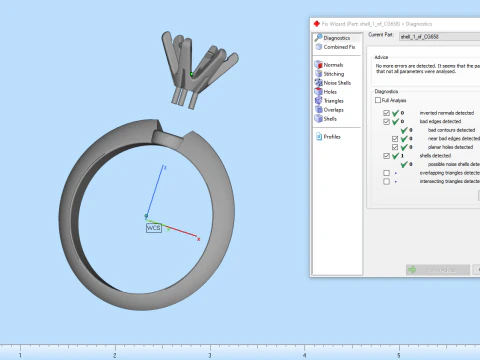
Task: Click the Current Part field shell_1_of_CG658
Action: coord(439,37)
